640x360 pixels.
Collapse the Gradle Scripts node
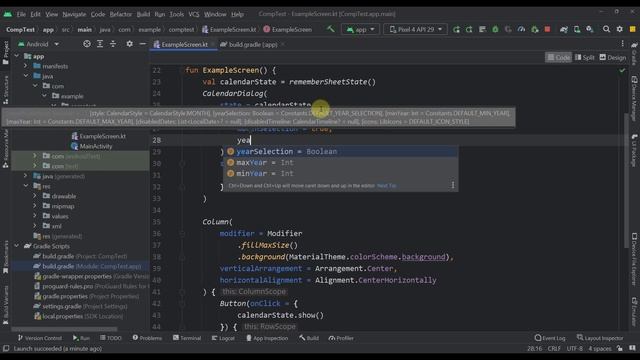point(16,246)
